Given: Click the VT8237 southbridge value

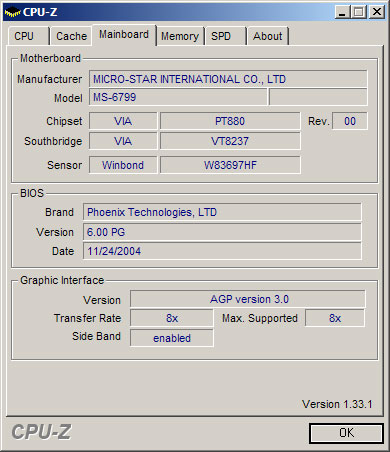Looking at the screenshot, I should [230, 141].
